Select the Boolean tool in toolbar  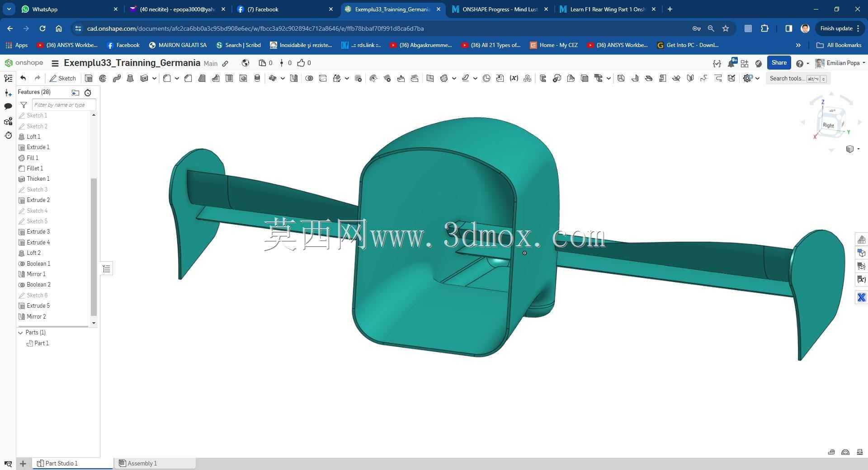(309, 78)
